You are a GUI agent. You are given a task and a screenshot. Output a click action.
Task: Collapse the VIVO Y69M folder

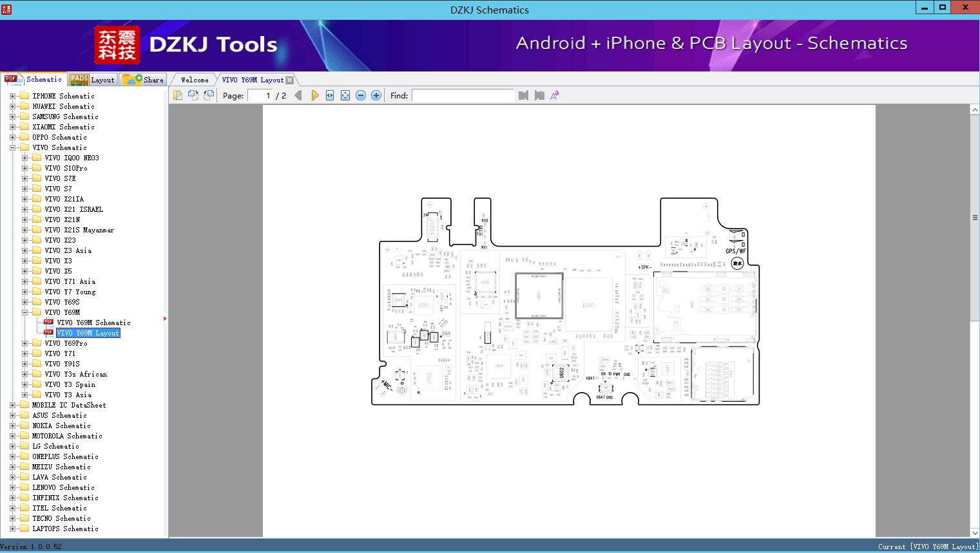(x=24, y=312)
